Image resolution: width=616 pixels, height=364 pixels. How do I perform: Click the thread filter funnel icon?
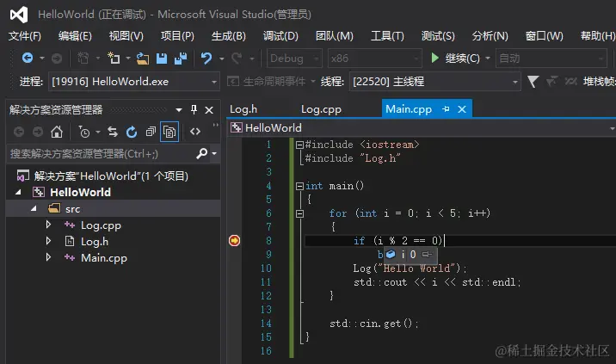pos(533,82)
